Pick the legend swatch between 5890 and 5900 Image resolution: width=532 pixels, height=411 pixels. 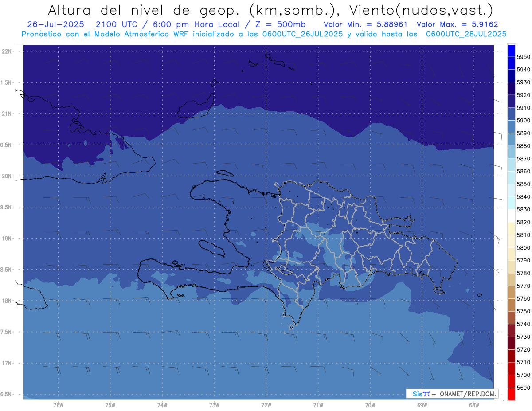tap(511, 127)
